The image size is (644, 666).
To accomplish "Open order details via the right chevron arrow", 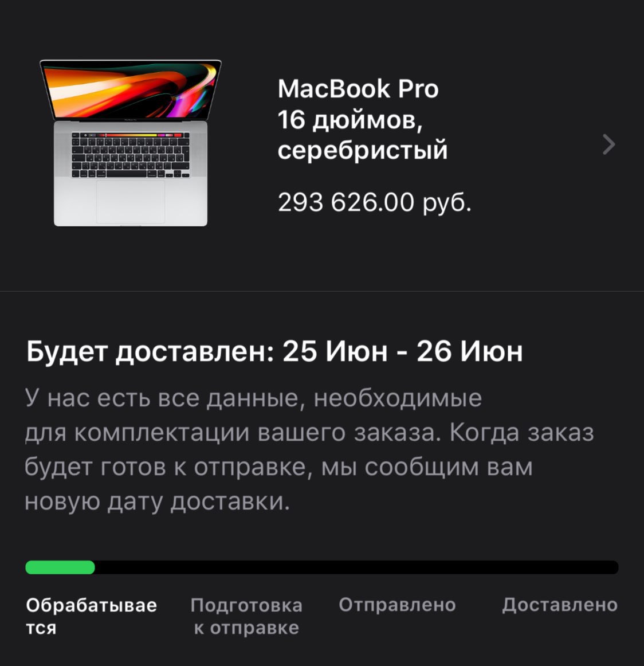I will (609, 144).
